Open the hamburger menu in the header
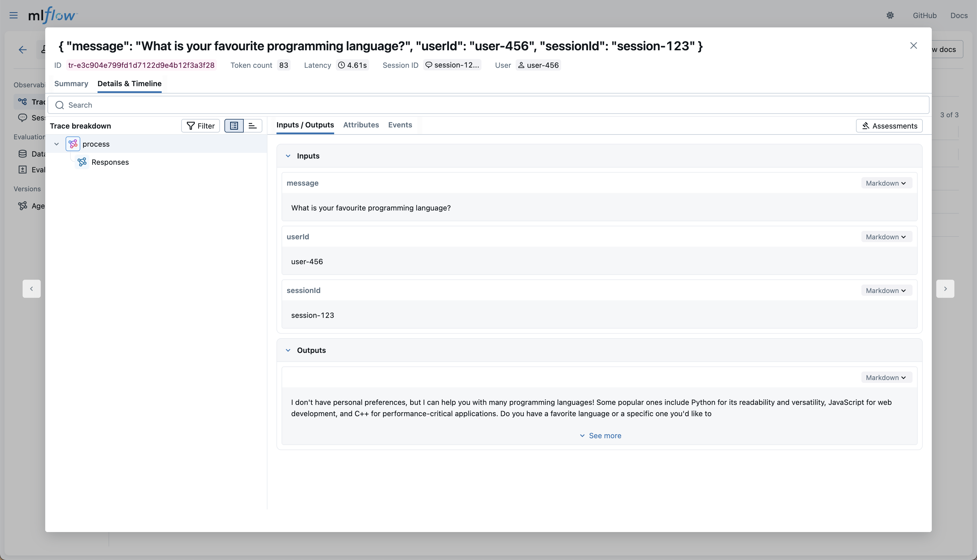This screenshot has width=977, height=560. 14,15
